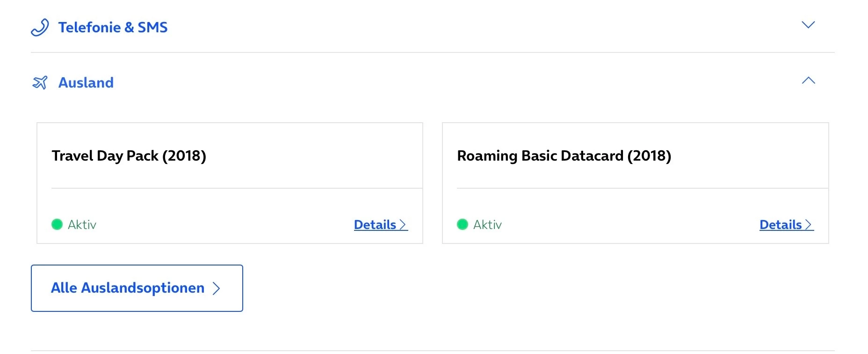Click the airplane icon beside Ausland
The image size is (868, 354).
click(x=40, y=83)
